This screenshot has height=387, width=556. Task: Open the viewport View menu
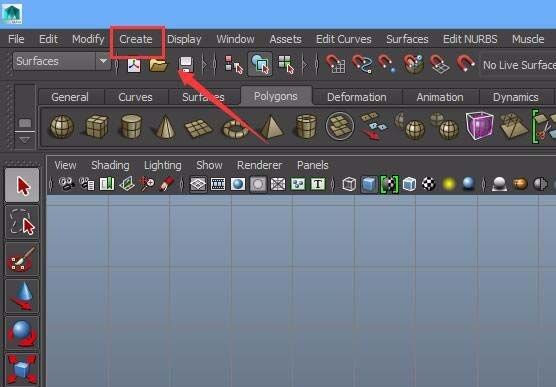coord(65,165)
